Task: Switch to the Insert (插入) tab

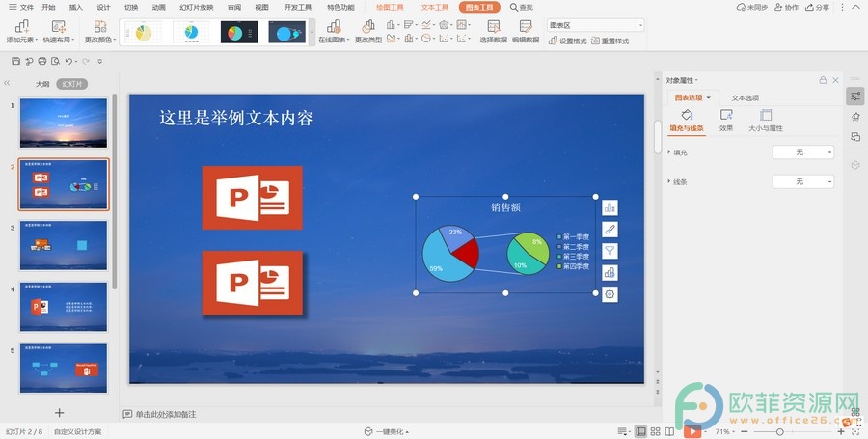Action: [76, 7]
